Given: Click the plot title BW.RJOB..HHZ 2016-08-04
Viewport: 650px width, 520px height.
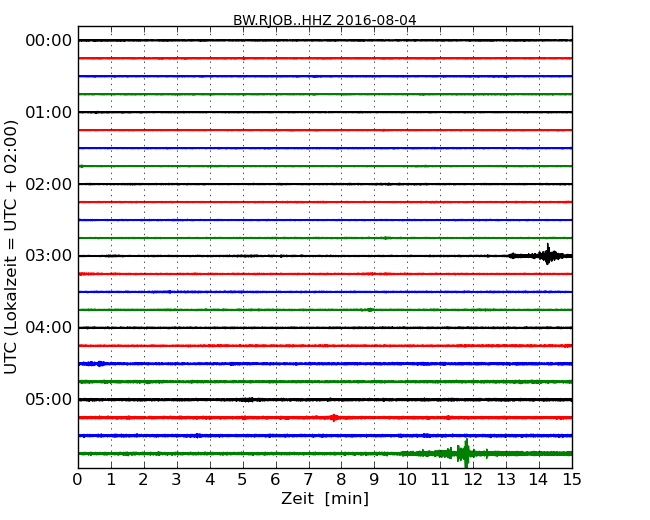Looking at the screenshot, I should (x=325, y=20).
